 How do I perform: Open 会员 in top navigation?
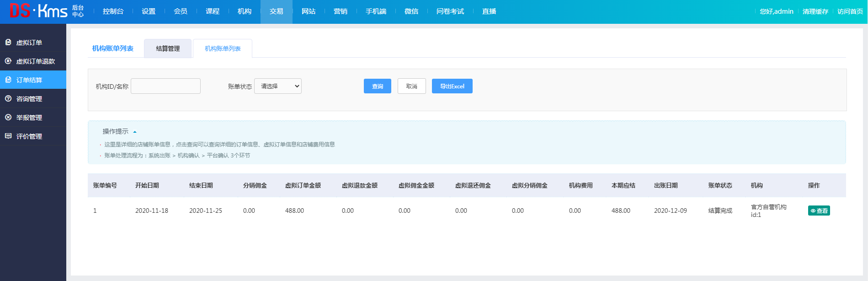[x=181, y=11]
